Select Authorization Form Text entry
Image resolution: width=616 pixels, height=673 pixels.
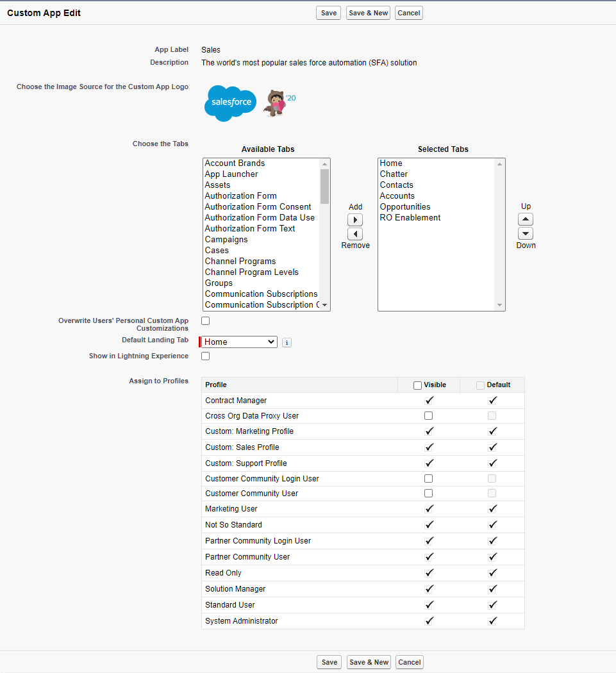tap(261, 229)
